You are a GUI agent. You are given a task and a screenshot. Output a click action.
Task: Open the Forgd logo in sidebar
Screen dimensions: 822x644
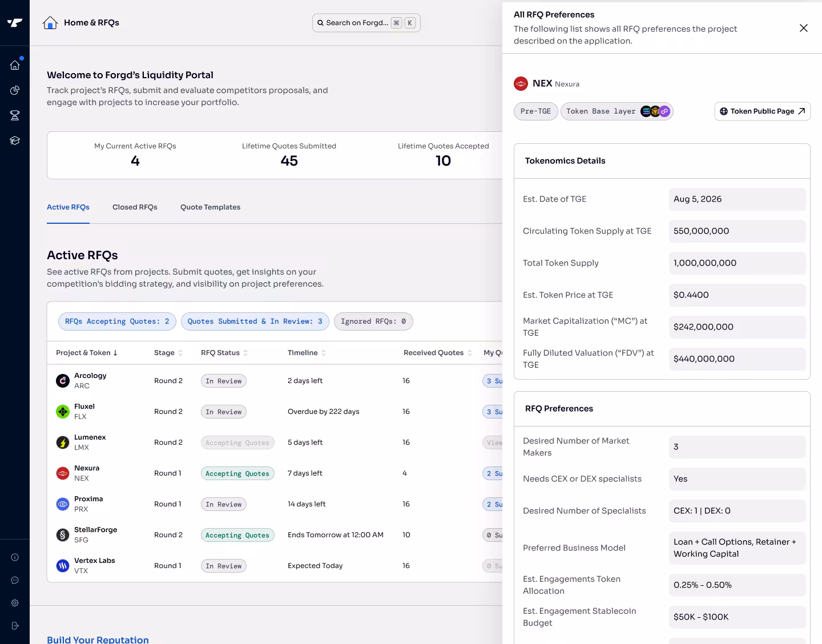(15, 23)
